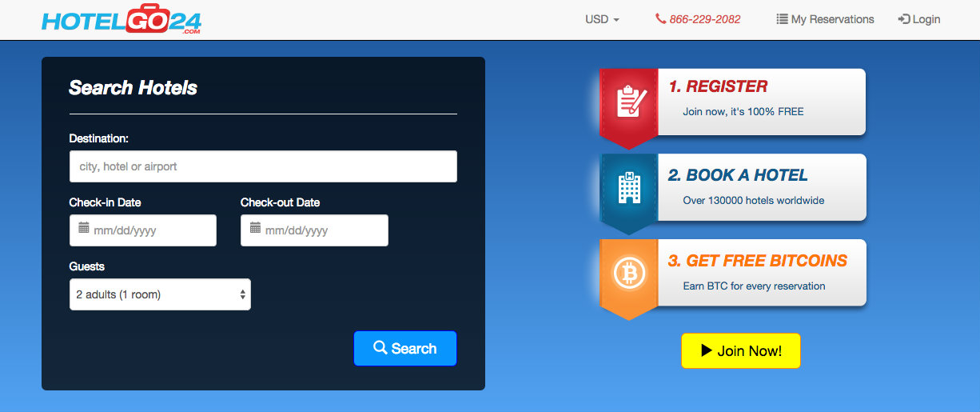Click the yellow Join Now! button
This screenshot has width=980, height=412.
tap(741, 350)
